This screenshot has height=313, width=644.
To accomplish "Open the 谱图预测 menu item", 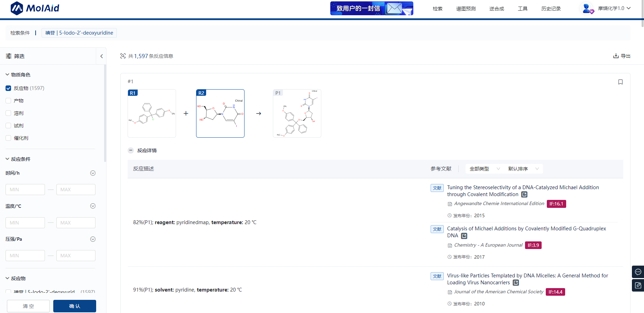I will tap(466, 9).
